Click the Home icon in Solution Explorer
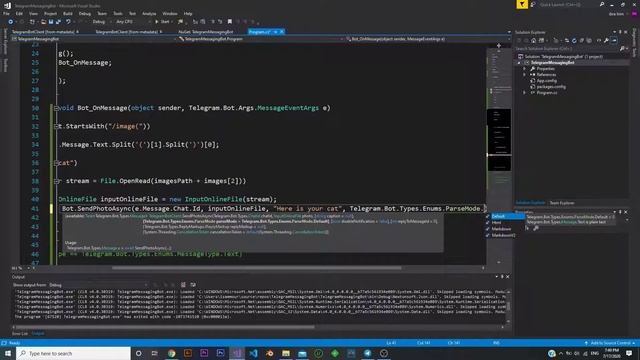This screenshot has width=640, height=360. (x=533, y=40)
